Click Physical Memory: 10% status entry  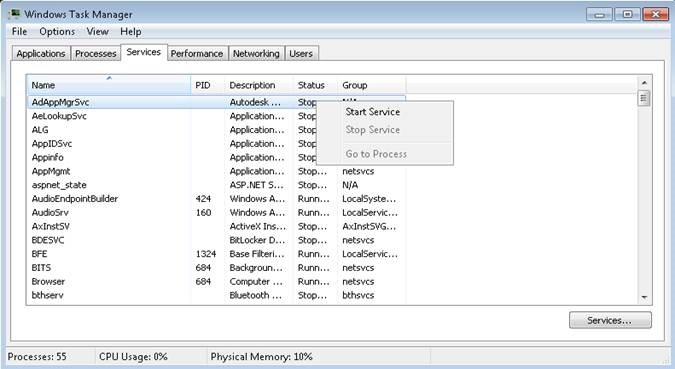tap(261, 357)
